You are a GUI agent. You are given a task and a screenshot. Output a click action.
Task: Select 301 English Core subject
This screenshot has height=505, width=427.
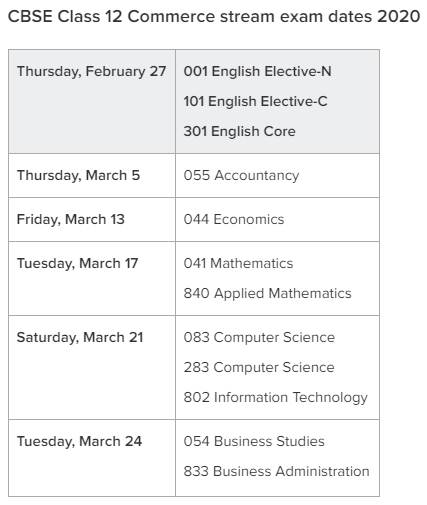point(239,131)
